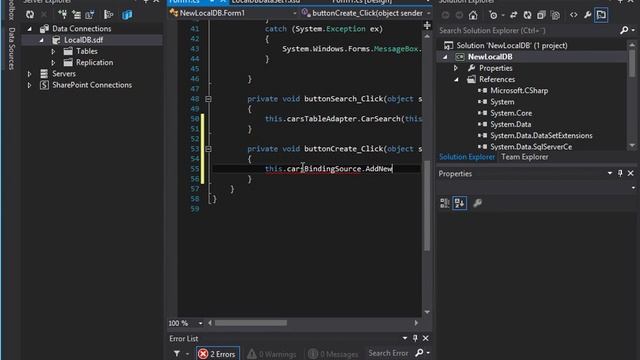Image resolution: width=640 pixels, height=360 pixels.
Task: Click the View Code icon in Solution Explorer
Action: click(573, 15)
